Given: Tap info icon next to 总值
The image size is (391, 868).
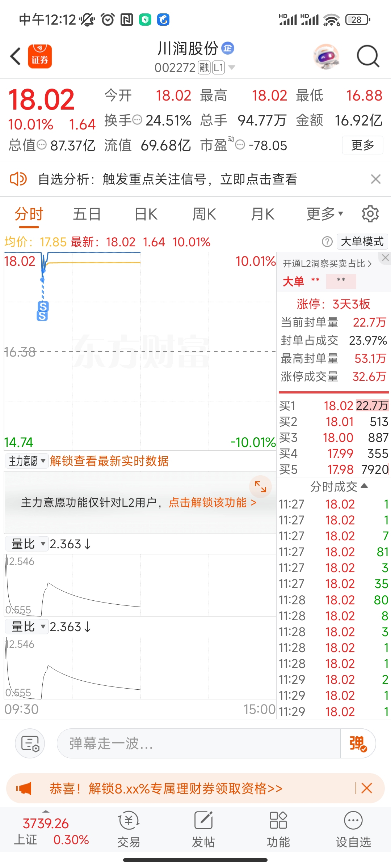Looking at the screenshot, I should pos(42,145).
